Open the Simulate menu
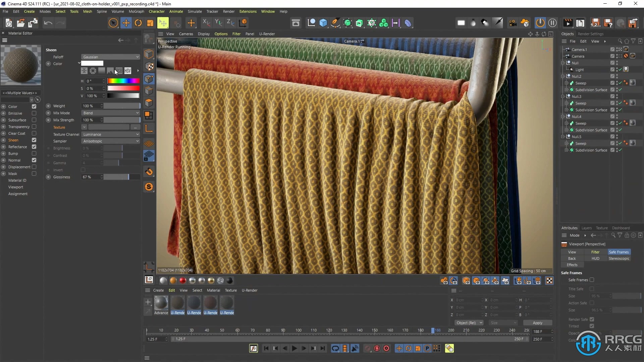 point(195,11)
